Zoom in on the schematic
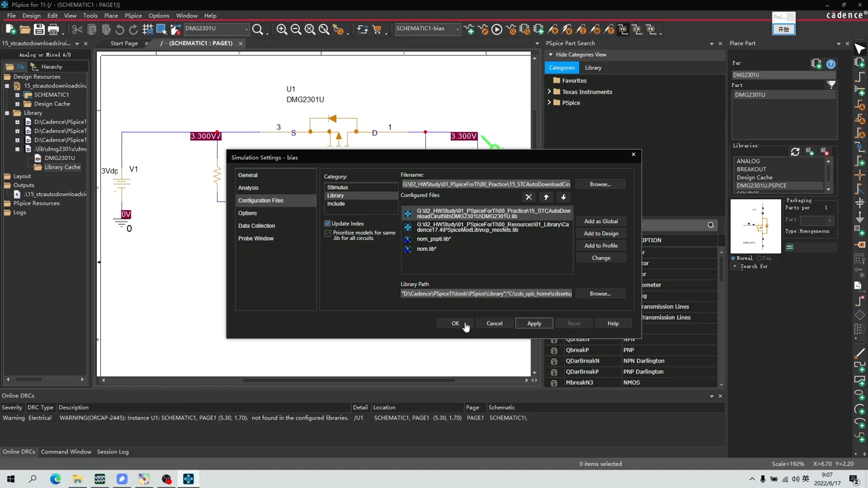This screenshot has width=868, height=488. click(282, 29)
